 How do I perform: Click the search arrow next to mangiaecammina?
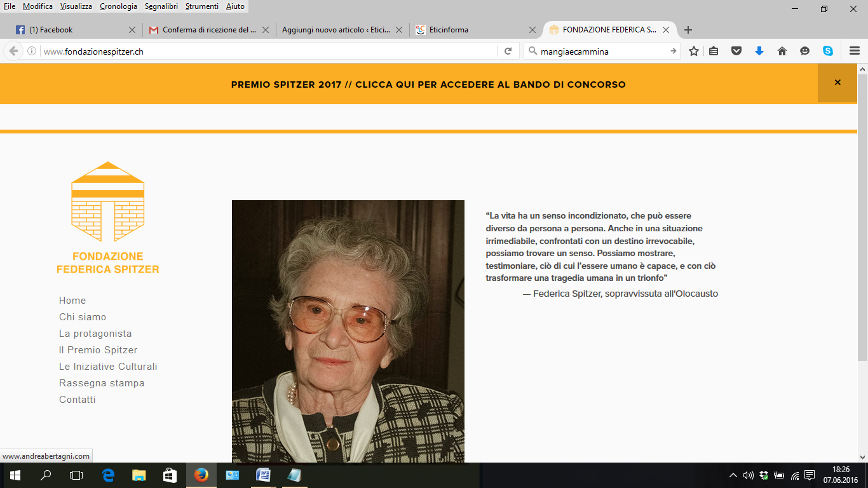coord(673,51)
